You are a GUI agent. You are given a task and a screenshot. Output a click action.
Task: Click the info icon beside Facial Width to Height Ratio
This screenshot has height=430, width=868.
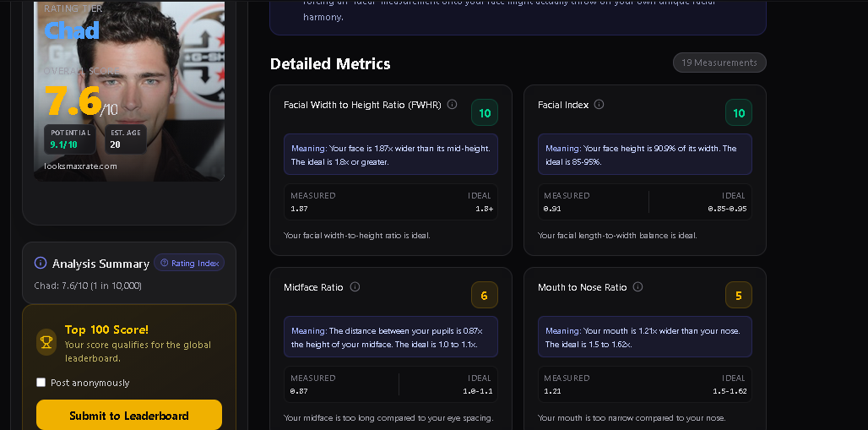coord(452,105)
